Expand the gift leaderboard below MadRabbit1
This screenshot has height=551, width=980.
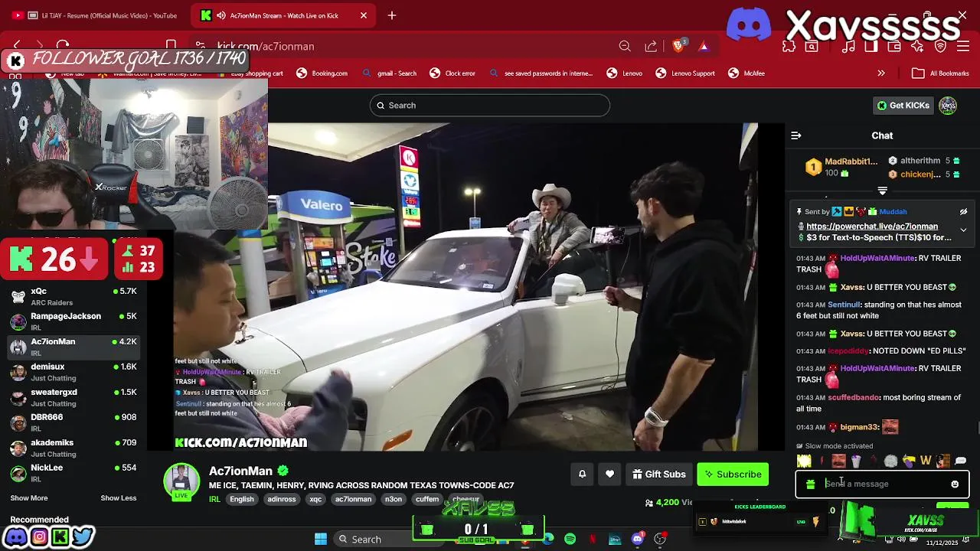[x=882, y=191]
